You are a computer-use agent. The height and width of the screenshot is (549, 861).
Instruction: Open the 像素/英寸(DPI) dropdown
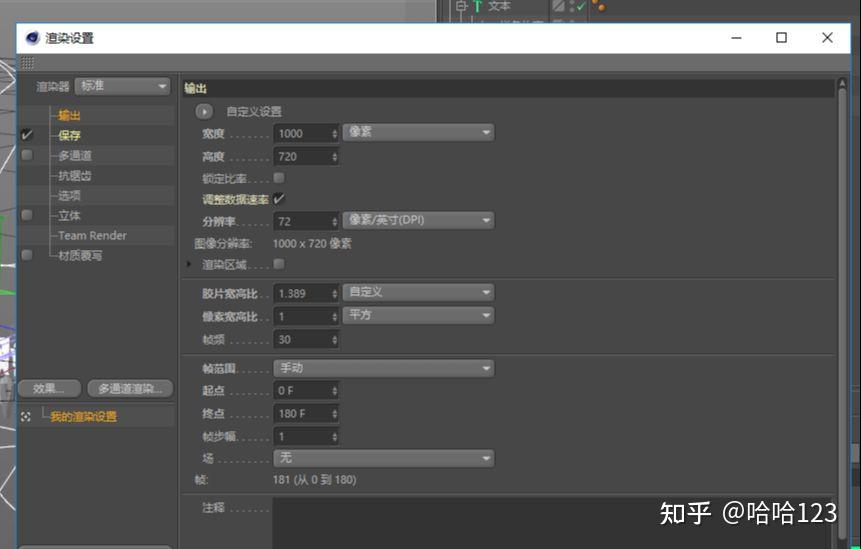coord(418,221)
